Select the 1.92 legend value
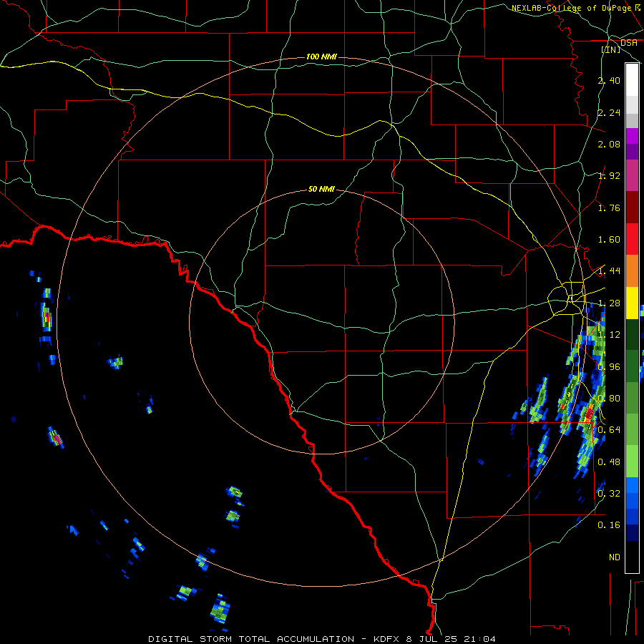Viewport: 644px width, 644px height. pyautogui.click(x=609, y=176)
